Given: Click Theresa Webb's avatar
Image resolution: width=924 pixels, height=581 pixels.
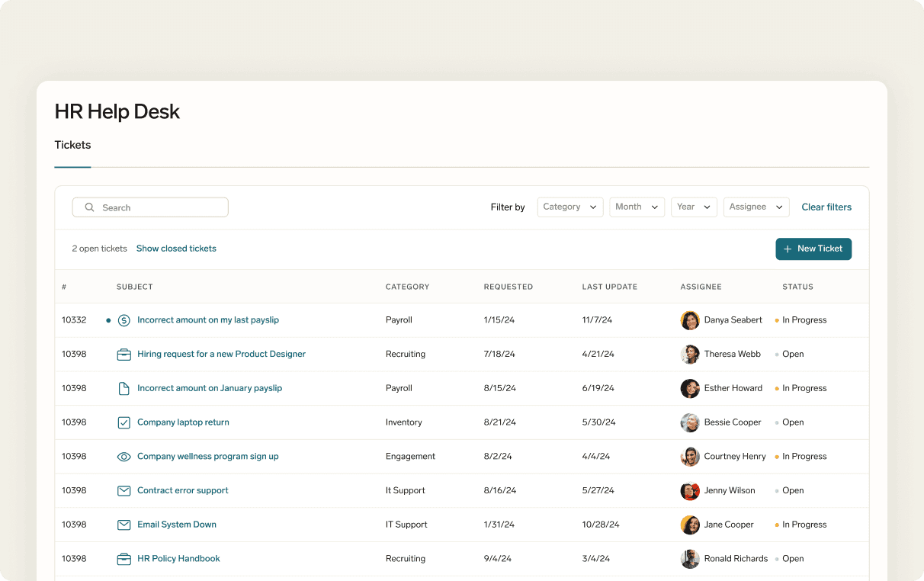Looking at the screenshot, I should pos(690,355).
